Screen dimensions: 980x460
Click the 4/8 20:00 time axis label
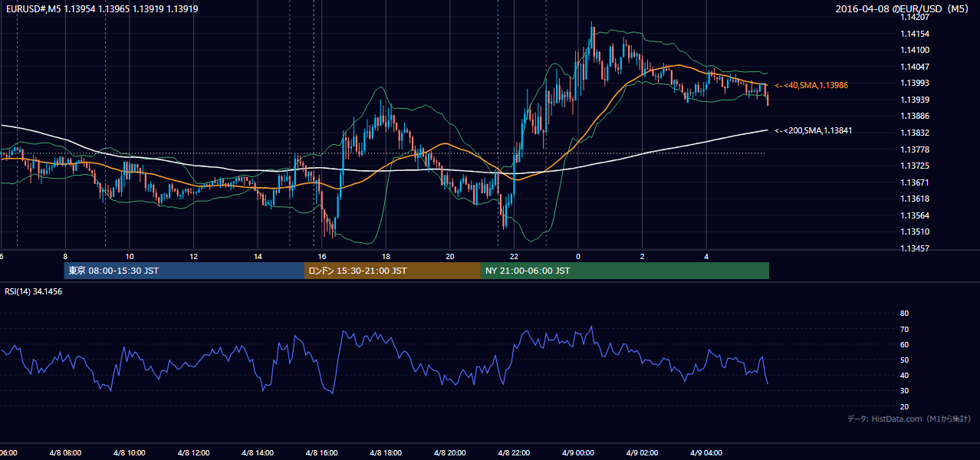click(450, 453)
